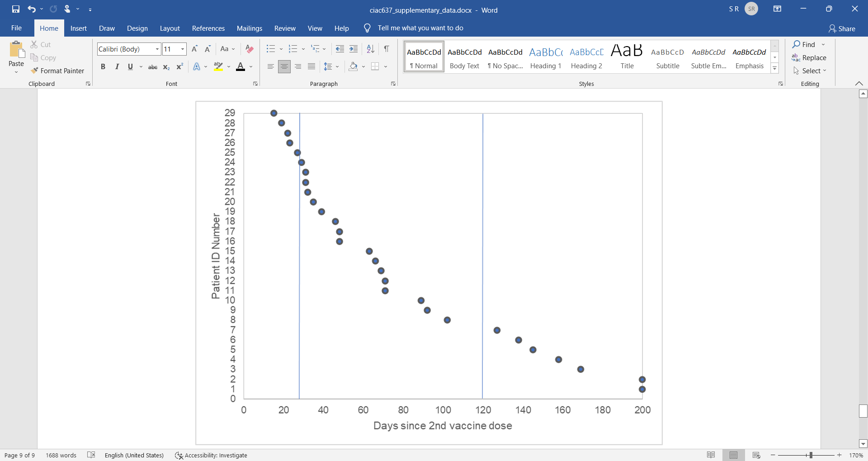Toggle italic formatting

(117, 66)
